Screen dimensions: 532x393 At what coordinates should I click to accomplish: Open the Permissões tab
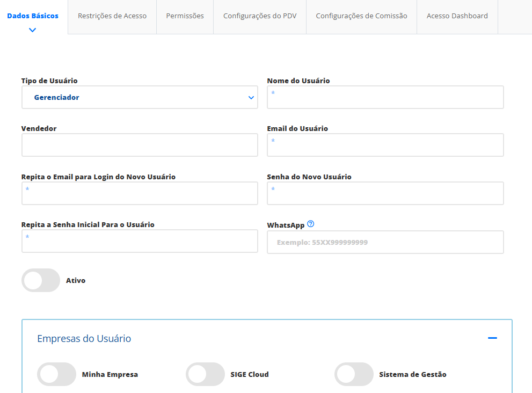pyautogui.click(x=185, y=16)
